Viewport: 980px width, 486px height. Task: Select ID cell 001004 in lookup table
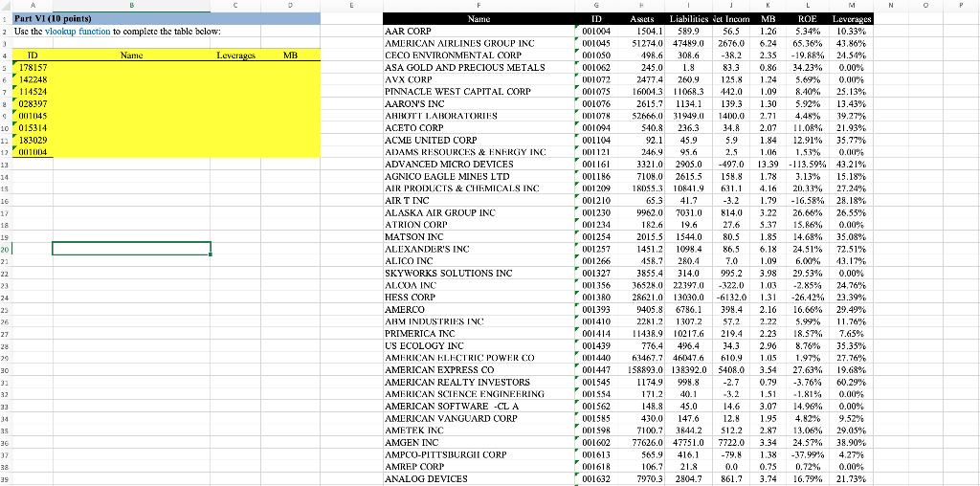pyautogui.click(x=597, y=31)
